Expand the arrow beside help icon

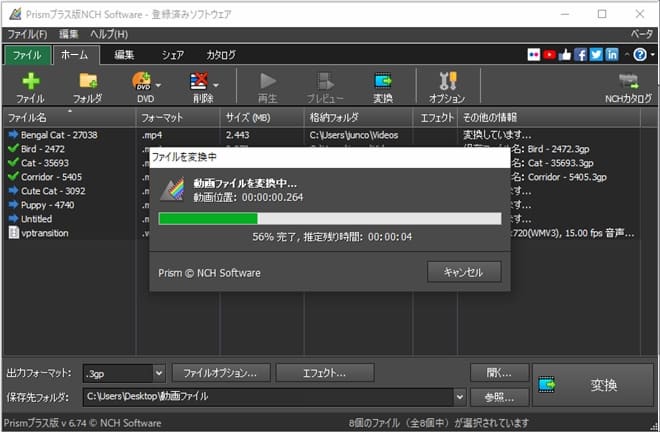click(x=653, y=55)
